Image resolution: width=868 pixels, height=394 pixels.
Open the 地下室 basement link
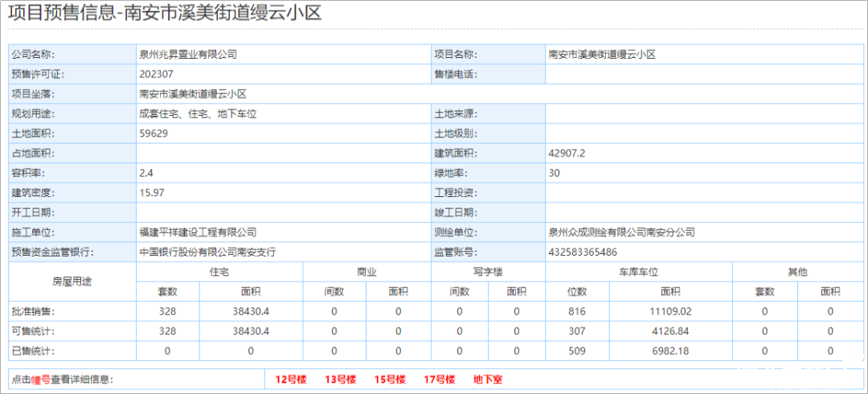coord(488,380)
